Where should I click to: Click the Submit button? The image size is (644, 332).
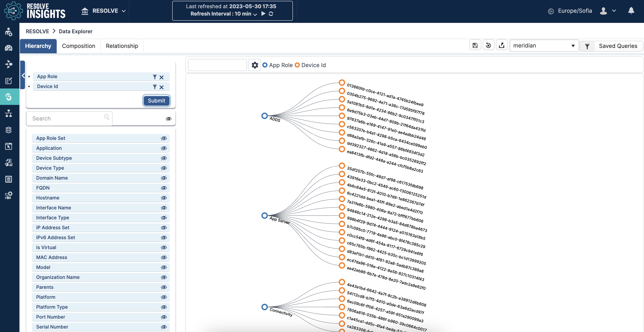tap(156, 101)
